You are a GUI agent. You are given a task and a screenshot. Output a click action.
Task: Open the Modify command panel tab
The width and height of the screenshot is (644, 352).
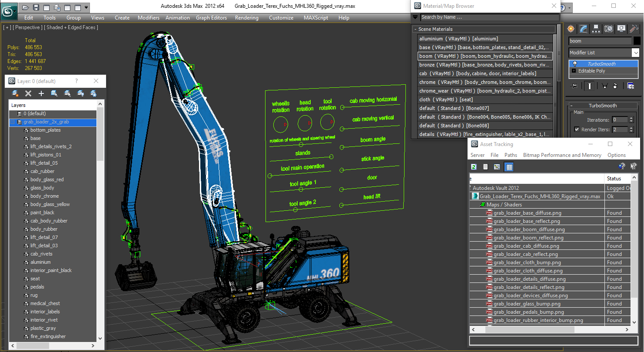pyautogui.click(x=584, y=29)
